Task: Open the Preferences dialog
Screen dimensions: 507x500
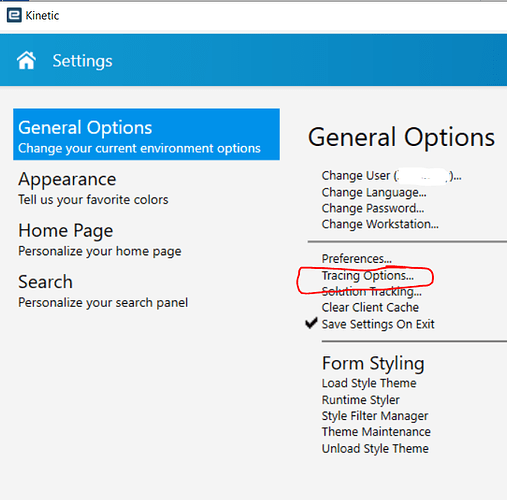Action: (357, 259)
